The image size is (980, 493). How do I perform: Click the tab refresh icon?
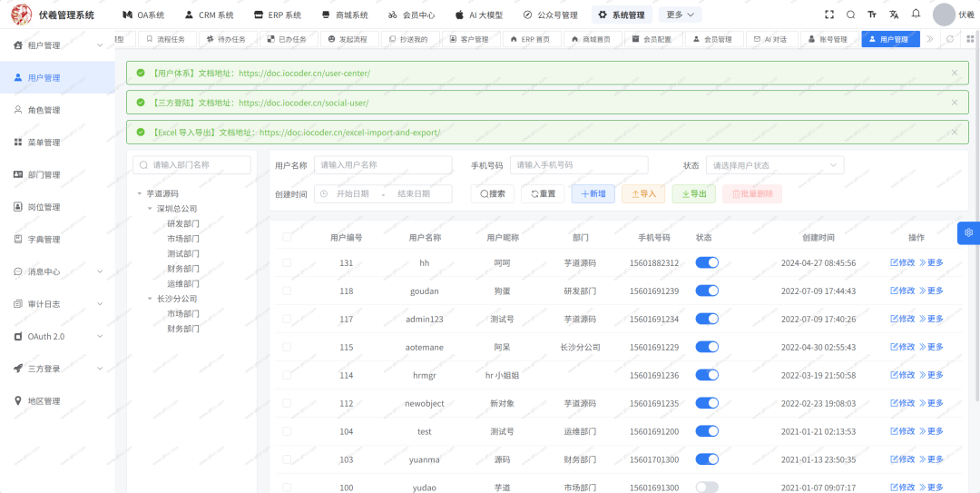pyautogui.click(x=950, y=39)
